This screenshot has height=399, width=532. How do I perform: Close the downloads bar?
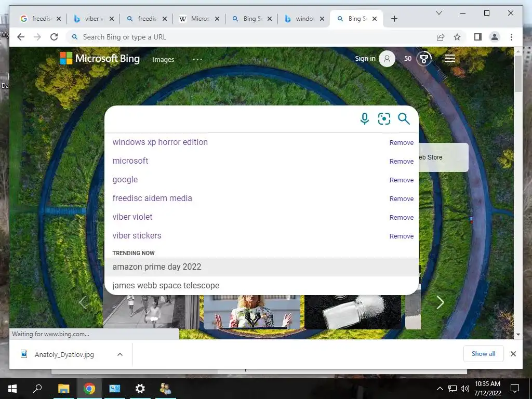coord(513,354)
